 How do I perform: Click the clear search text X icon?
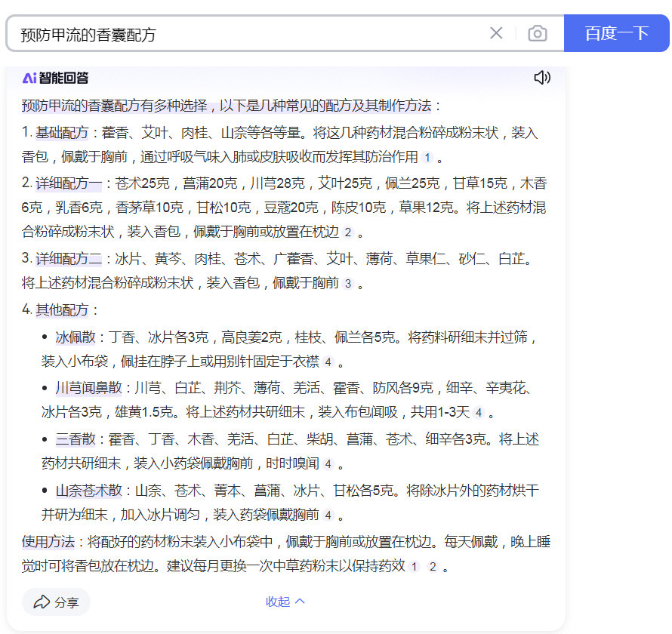496,33
